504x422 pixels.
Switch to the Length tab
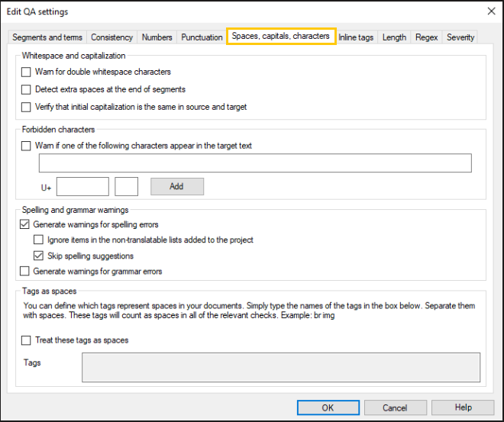[394, 37]
